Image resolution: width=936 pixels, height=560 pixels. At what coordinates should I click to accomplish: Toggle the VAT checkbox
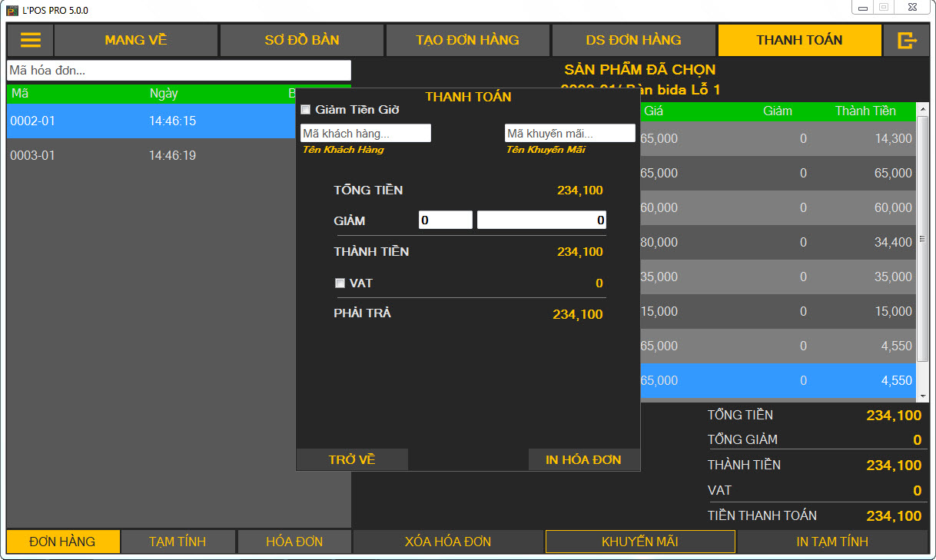(x=340, y=283)
